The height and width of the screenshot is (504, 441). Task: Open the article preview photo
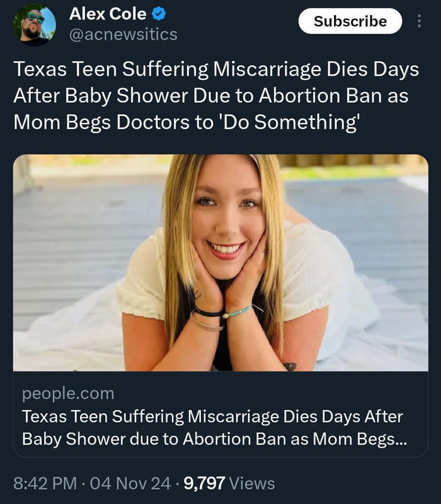pyautogui.click(x=220, y=263)
